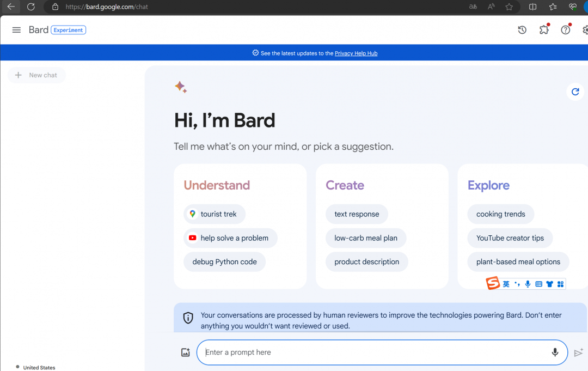Click the microphone icon in prompt box
The height and width of the screenshot is (371, 588).
[x=555, y=352]
